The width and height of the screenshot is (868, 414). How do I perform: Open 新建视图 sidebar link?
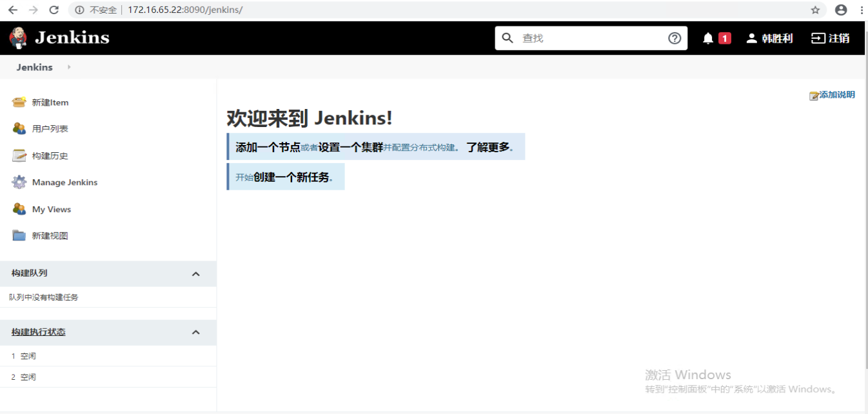tap(50, 236)
